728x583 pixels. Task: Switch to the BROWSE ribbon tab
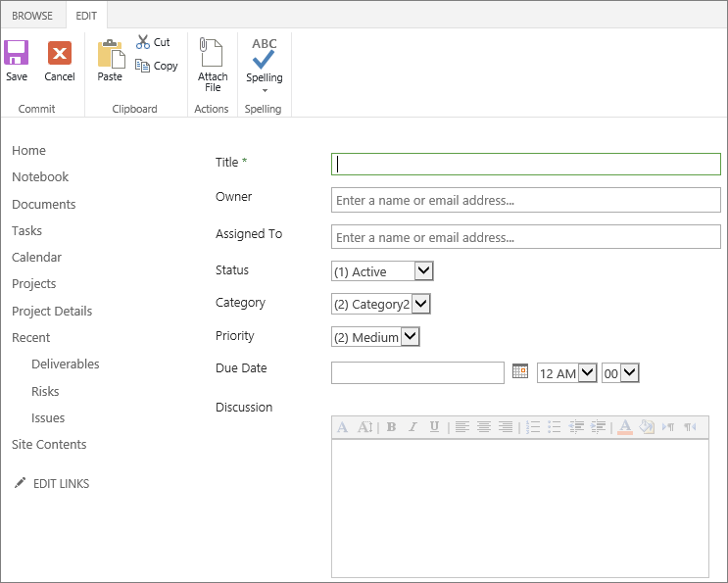32,16
